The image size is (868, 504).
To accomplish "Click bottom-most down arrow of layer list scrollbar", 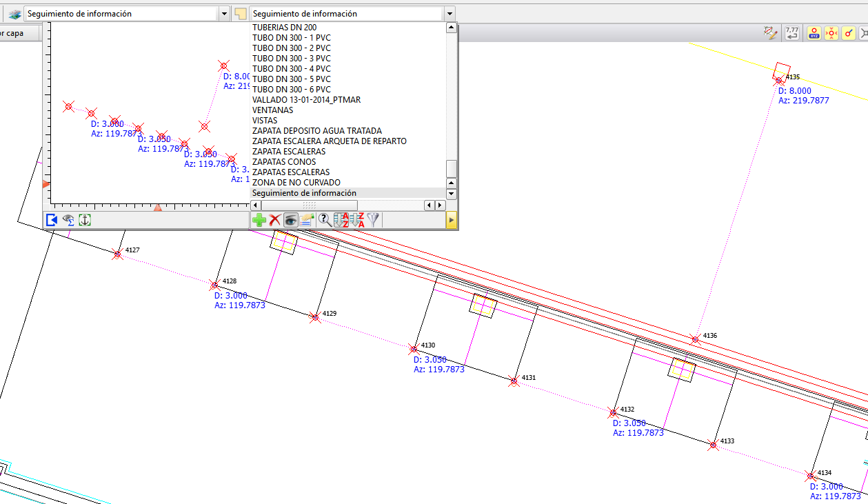I will [452, 194].
